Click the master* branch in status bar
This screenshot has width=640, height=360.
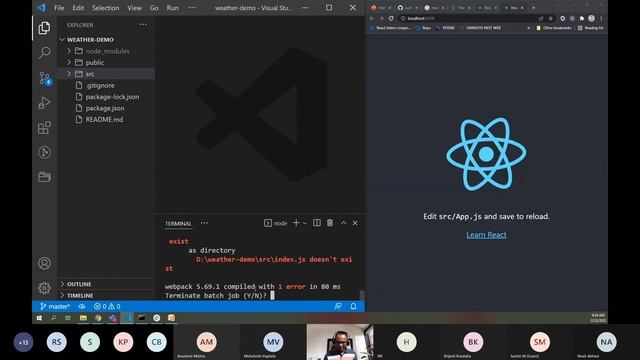point(55,306)
